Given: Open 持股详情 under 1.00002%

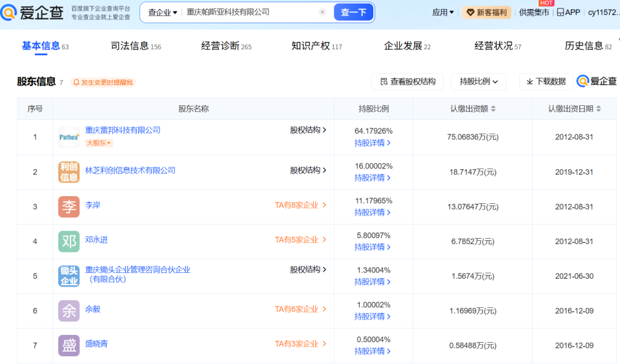Looking at the screenshot, I should 373,317.
